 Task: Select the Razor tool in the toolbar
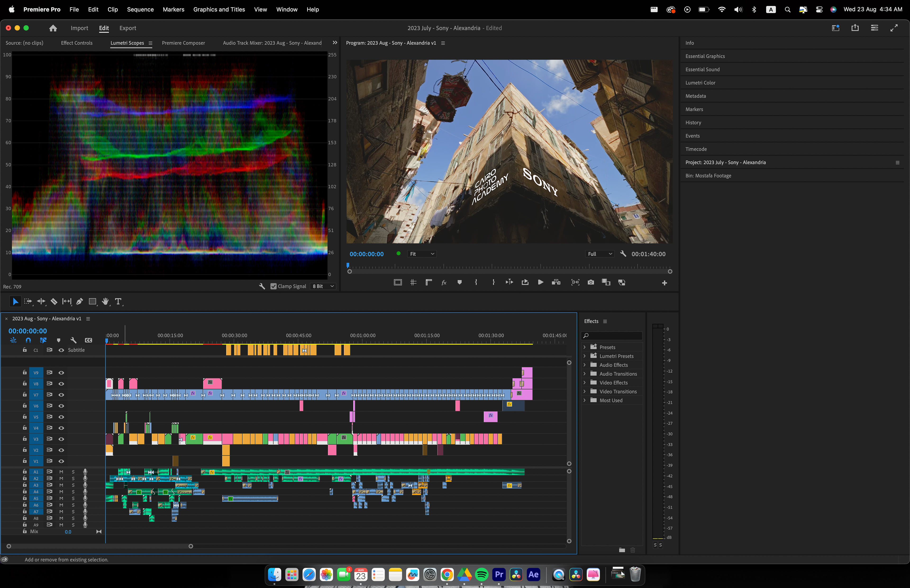tap(54, 302)
